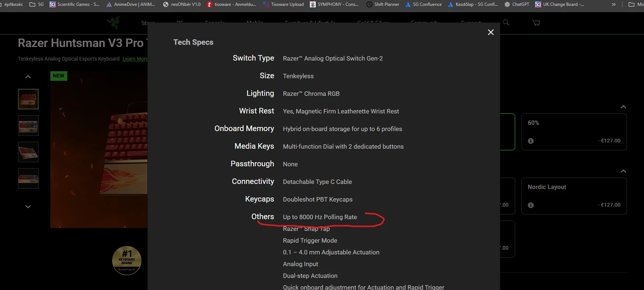Click the Rapid Trigger Mode entry

pyautogui.click(x=310, y=240)
